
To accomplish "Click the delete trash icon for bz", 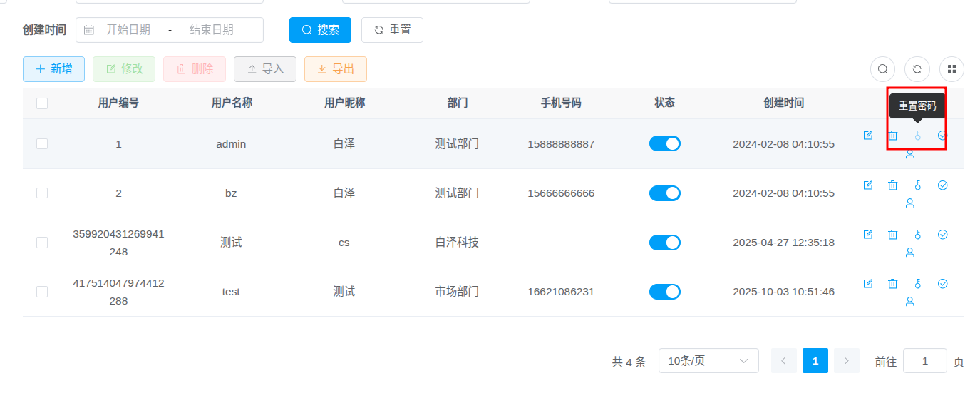I will pos(892,185).
